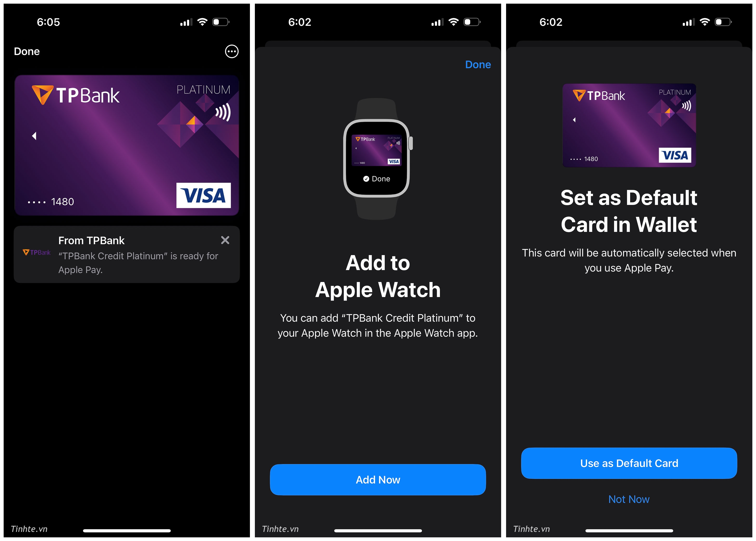Screen dimensions: 756x541
Task: Tap Done button on middle screen
Action: tap(478, 63)
